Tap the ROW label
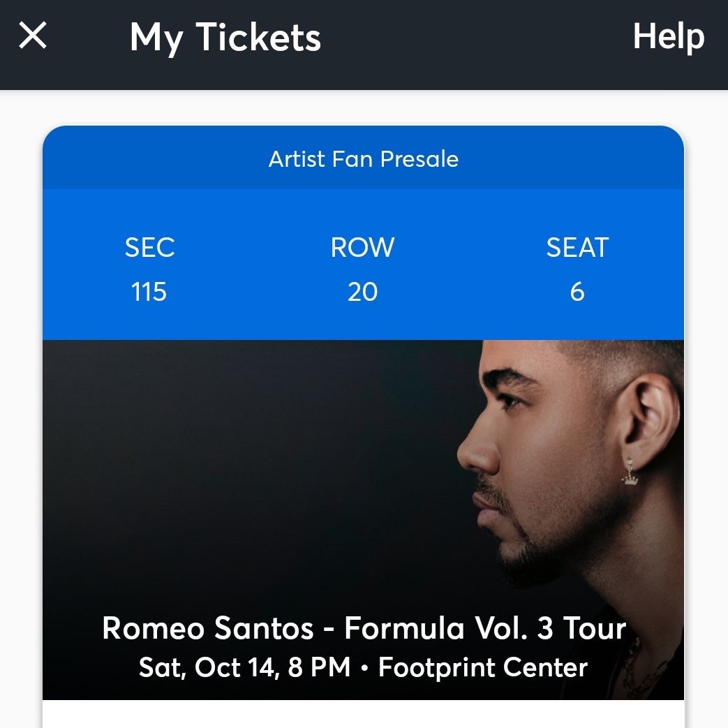728x728 pixels. [x=363, y=247]
